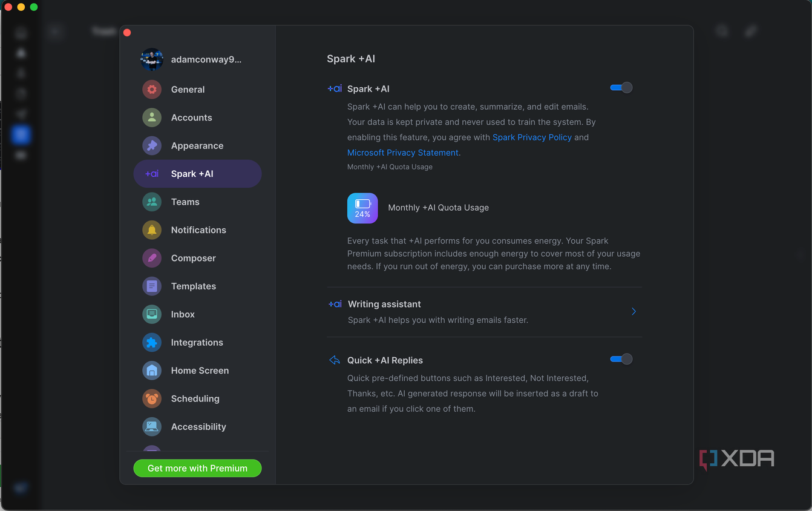Screen dimensions: 812x511
Task: Click the Accounts person icon
Action: pos(152,117)
